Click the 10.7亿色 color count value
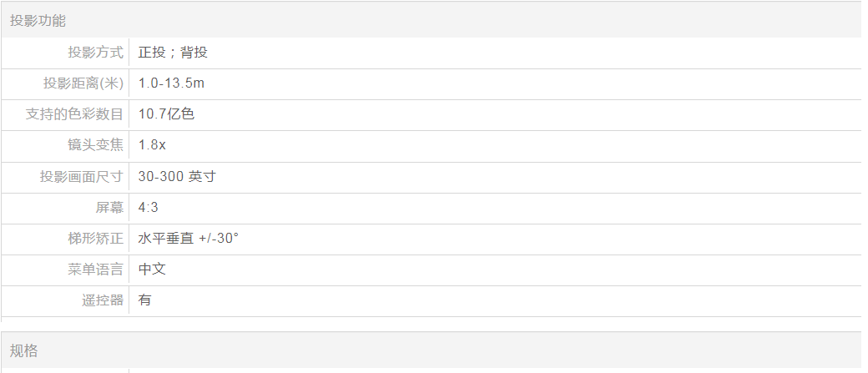The height and width of the screenshot is (373, 868). point(166,114)
